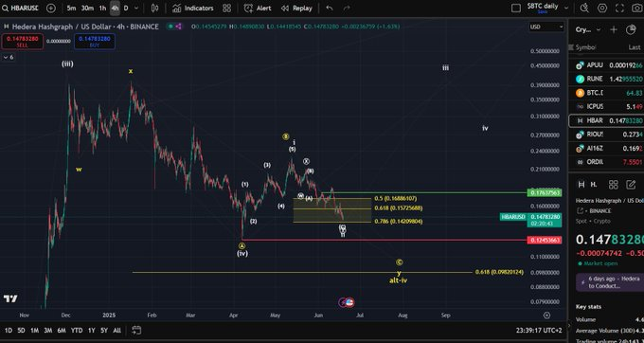The width and height of the screenshot is (644, 343).
Task: Click the time axis settings circle icon
Action: click(546, 316)
